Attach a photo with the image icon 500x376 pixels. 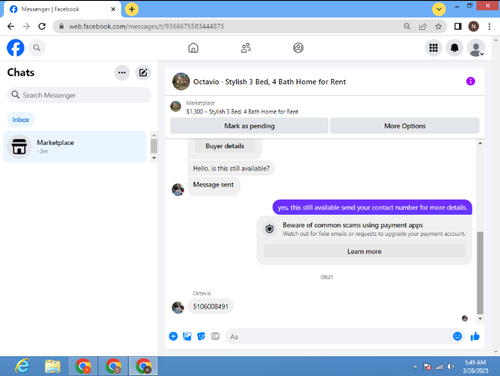187,336
